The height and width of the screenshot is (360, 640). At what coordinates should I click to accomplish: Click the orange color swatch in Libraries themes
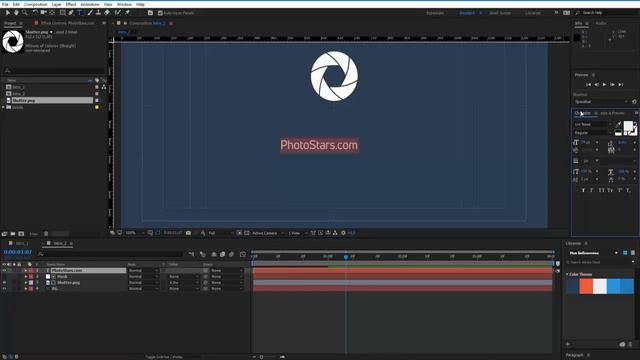(586, 286)
